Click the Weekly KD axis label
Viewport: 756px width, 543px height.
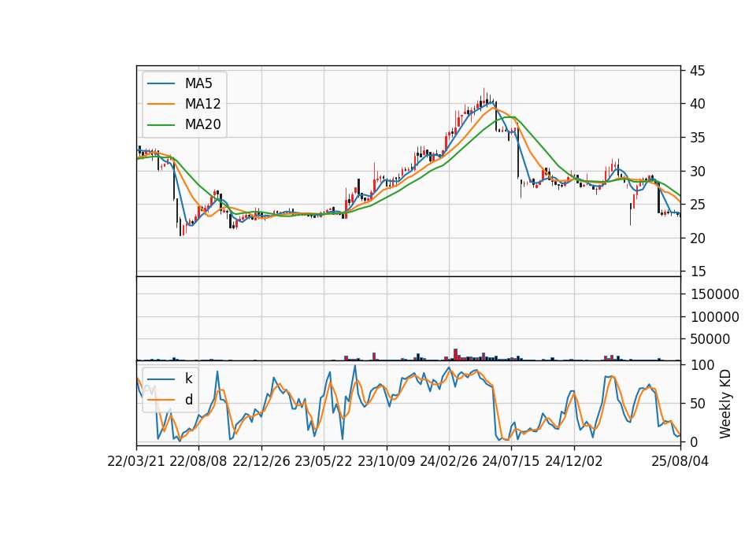click(725, 404)
